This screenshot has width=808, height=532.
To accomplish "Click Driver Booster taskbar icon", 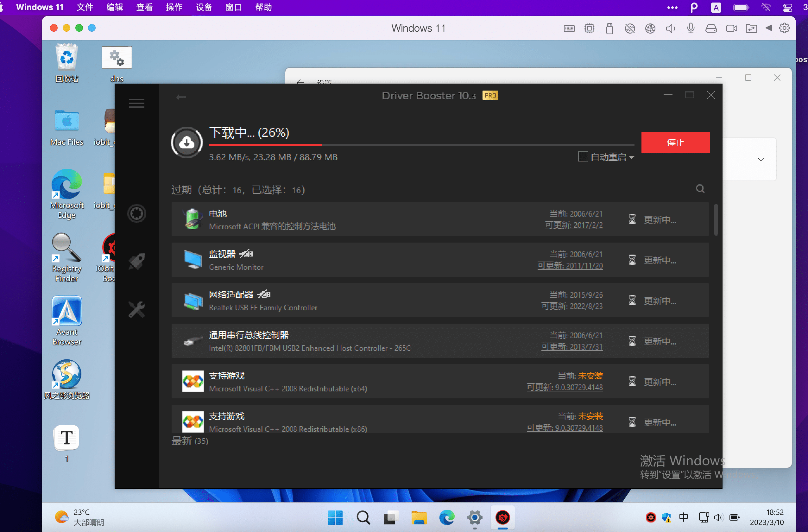I will [x=502, y=518].
